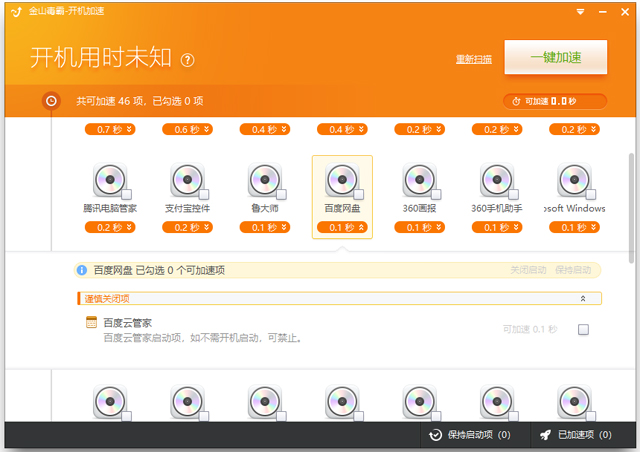The image size is (640, 452).
Task: Click the 重新扫描 link
Action: tap(473, 59)
